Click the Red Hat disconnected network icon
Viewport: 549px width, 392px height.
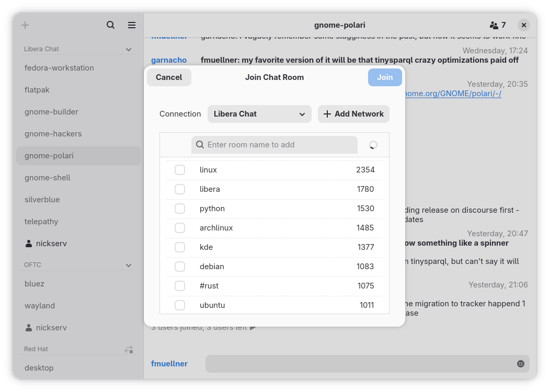129,349
